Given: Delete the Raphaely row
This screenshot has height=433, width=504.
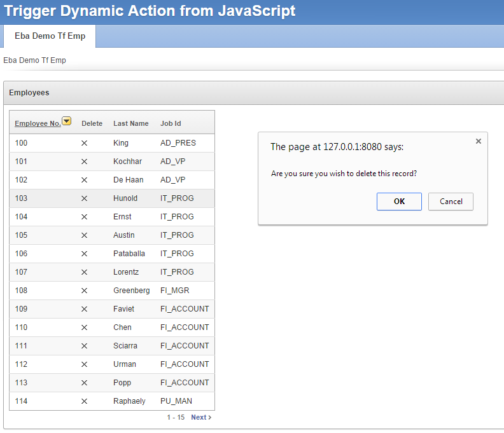Looking at the screenshot, I should click(84, 401).
